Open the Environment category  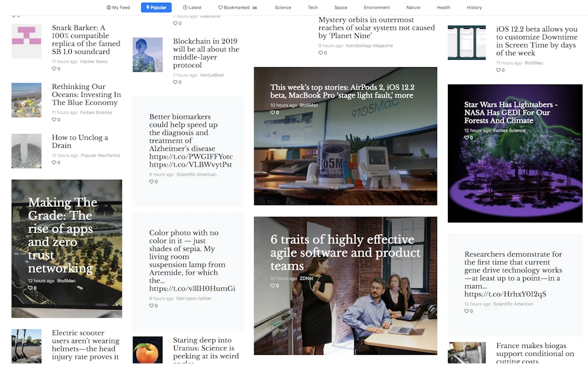[x=377, y=7]
